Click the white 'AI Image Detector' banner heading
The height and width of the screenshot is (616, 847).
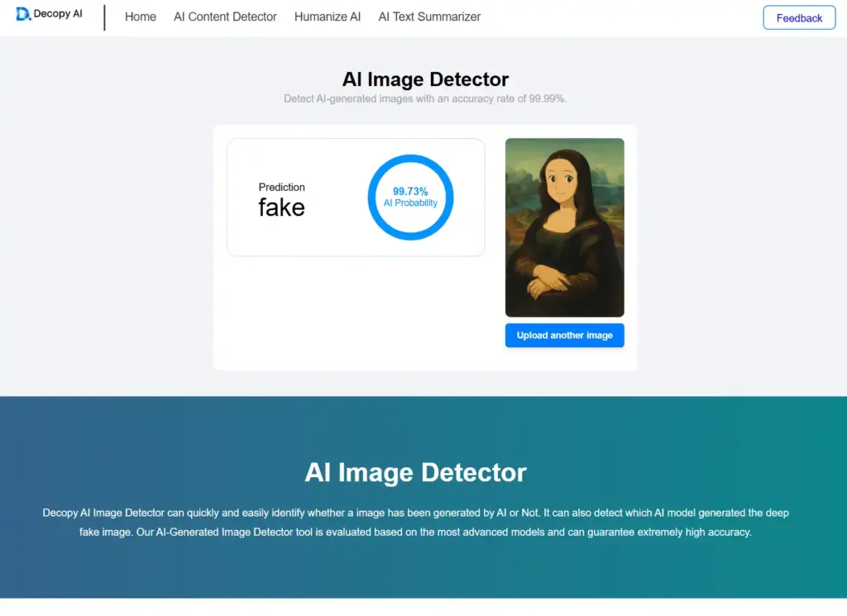tap(415, 472)
